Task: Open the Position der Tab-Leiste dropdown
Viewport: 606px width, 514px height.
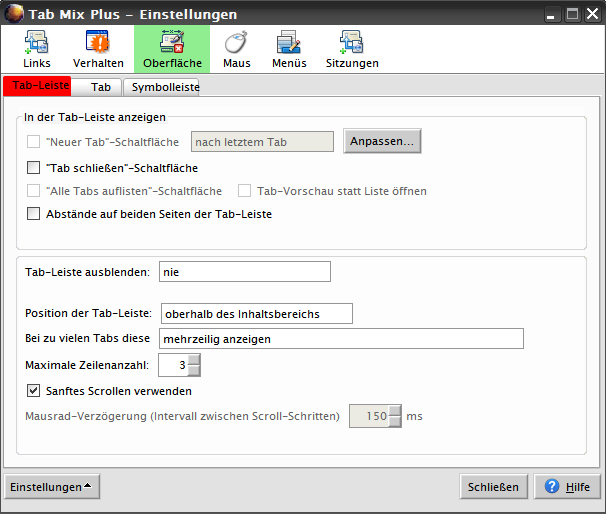Action: 257,313
